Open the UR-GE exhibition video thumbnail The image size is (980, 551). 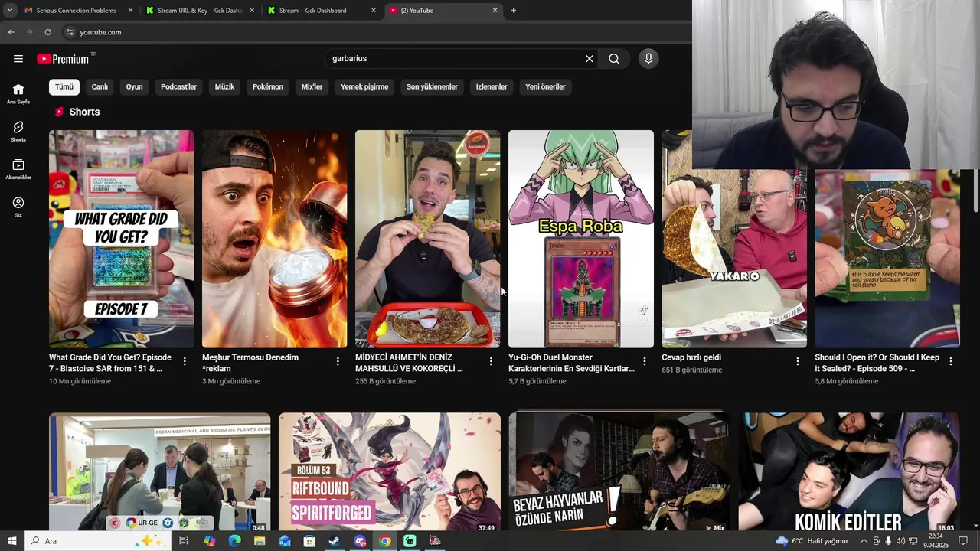(159, 472)
